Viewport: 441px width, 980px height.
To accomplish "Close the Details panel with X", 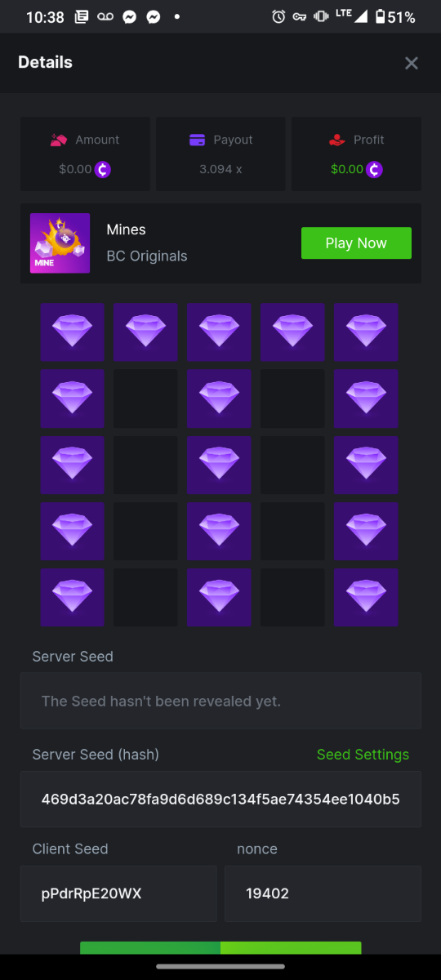I will 412,63.
